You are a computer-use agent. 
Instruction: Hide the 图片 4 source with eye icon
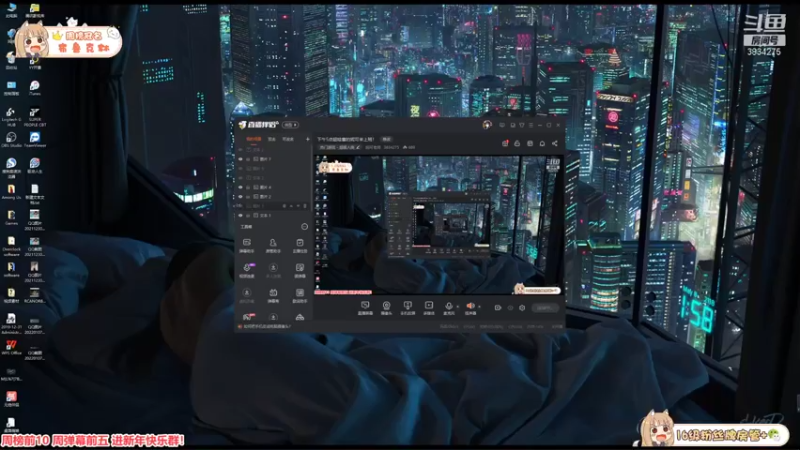[240, 187]
